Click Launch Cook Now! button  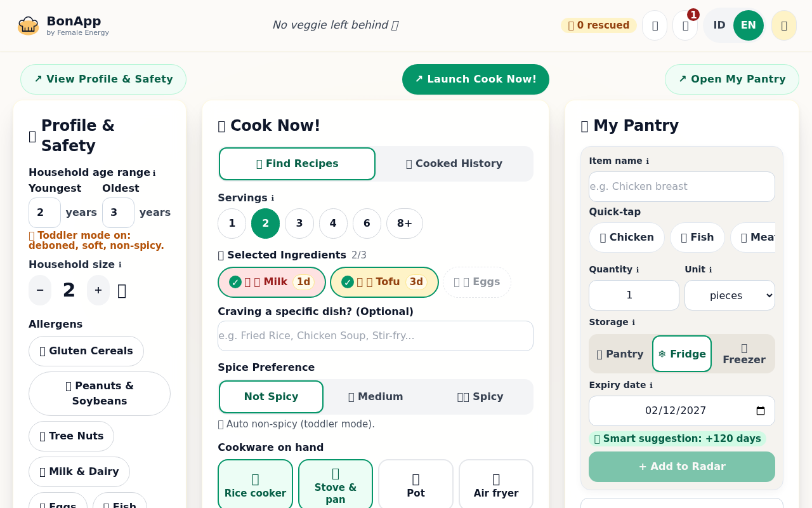(476, 79)
